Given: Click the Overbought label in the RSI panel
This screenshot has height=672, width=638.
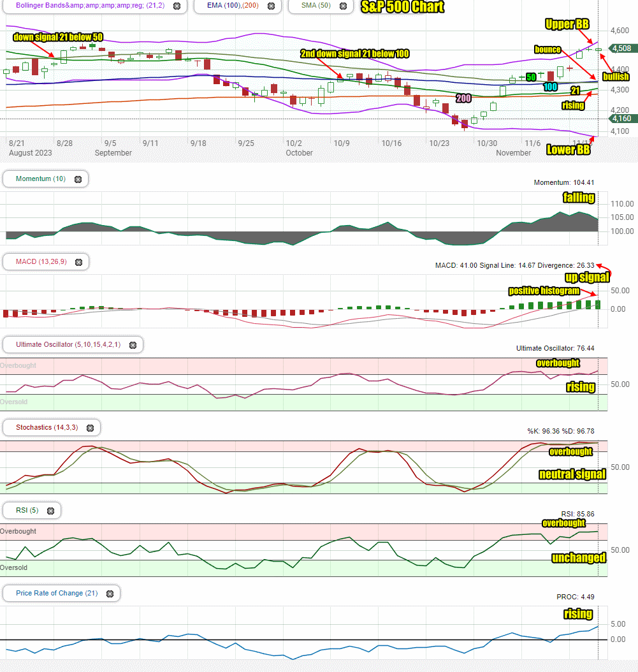Looking at the screenshot, I should (x=18, y=531).
